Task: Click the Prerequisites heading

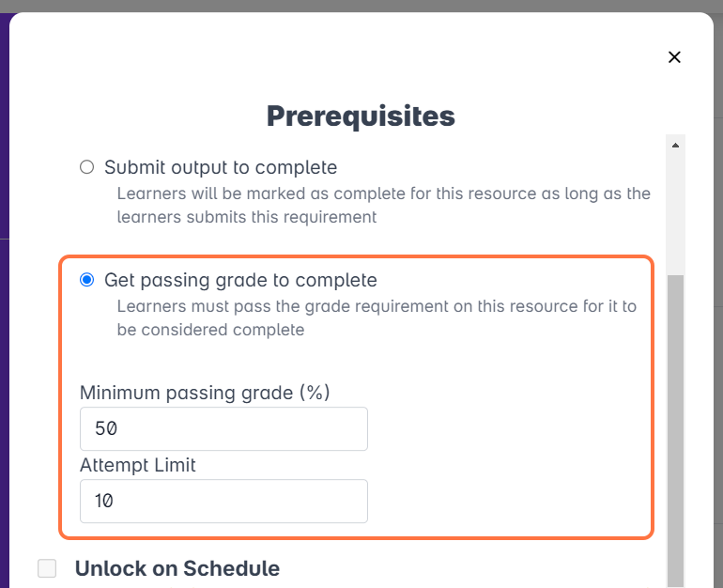Action: pos(361,116)
